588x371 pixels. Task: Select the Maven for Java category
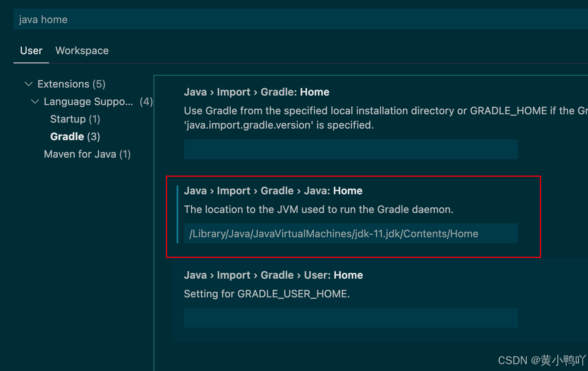[x=87, y=154]
